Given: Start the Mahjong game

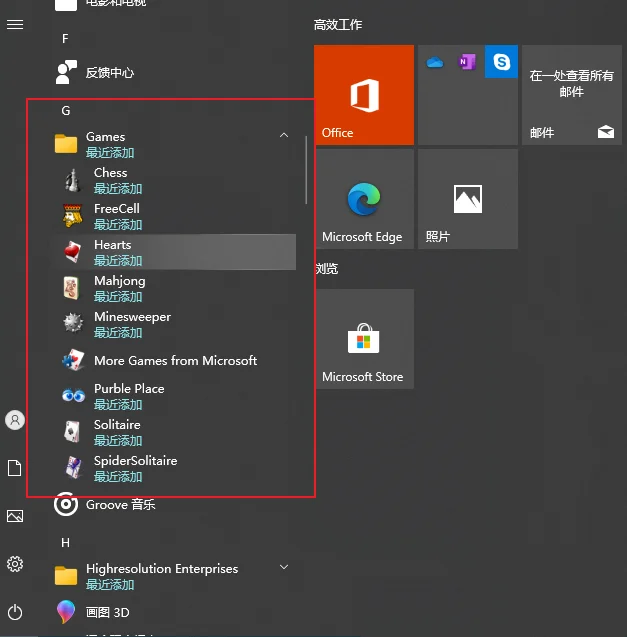Looking at the screenshot, I should [x=119, y=288].
